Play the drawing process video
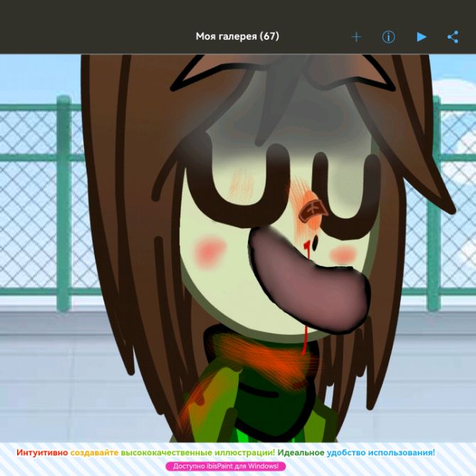 coord(421,37)
